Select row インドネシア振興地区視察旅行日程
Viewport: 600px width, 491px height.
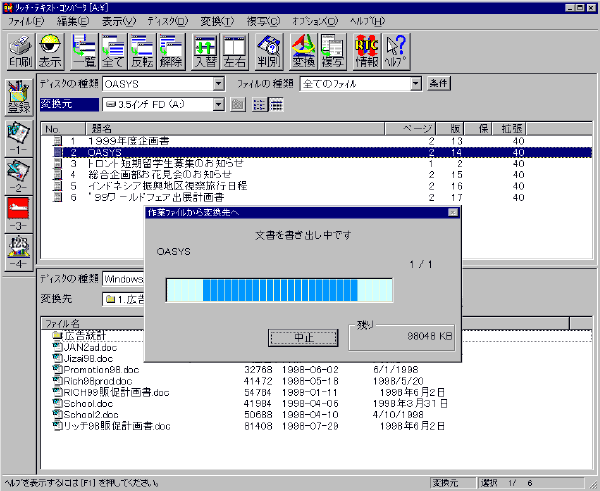coord(317,186)
